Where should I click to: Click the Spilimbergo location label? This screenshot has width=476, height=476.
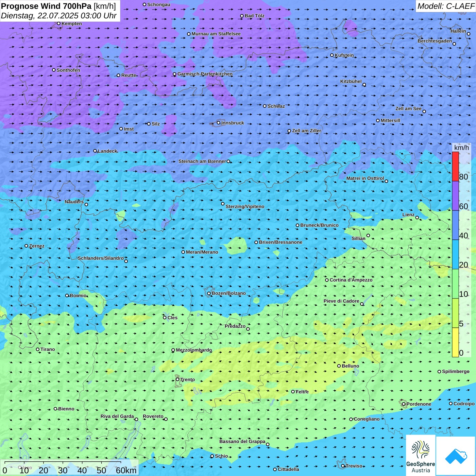point(456,371)
